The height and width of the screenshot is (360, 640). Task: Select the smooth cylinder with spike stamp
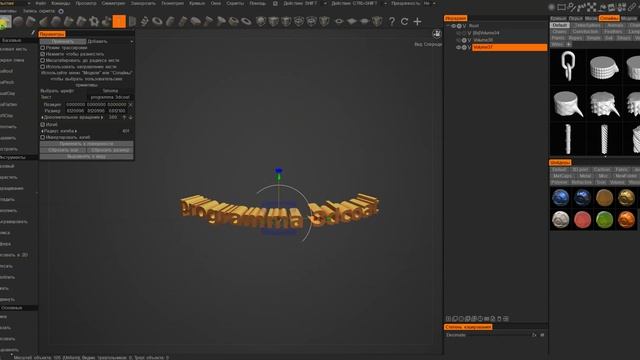(568, 104)
